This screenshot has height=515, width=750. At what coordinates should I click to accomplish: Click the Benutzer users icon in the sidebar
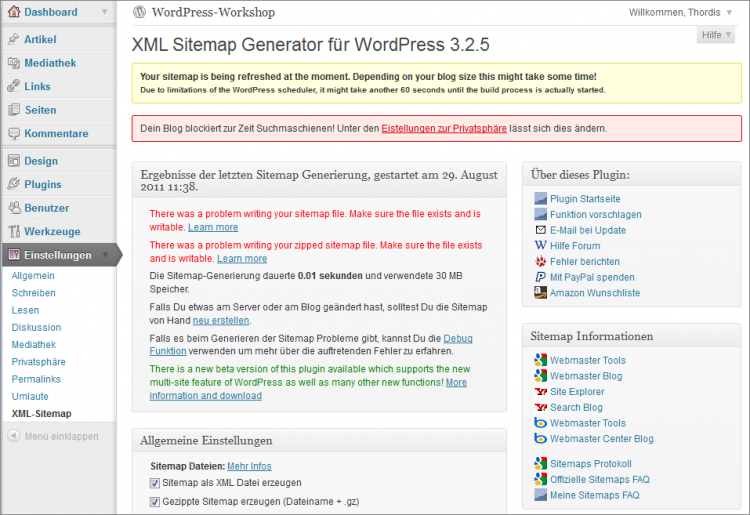(13, 208)
